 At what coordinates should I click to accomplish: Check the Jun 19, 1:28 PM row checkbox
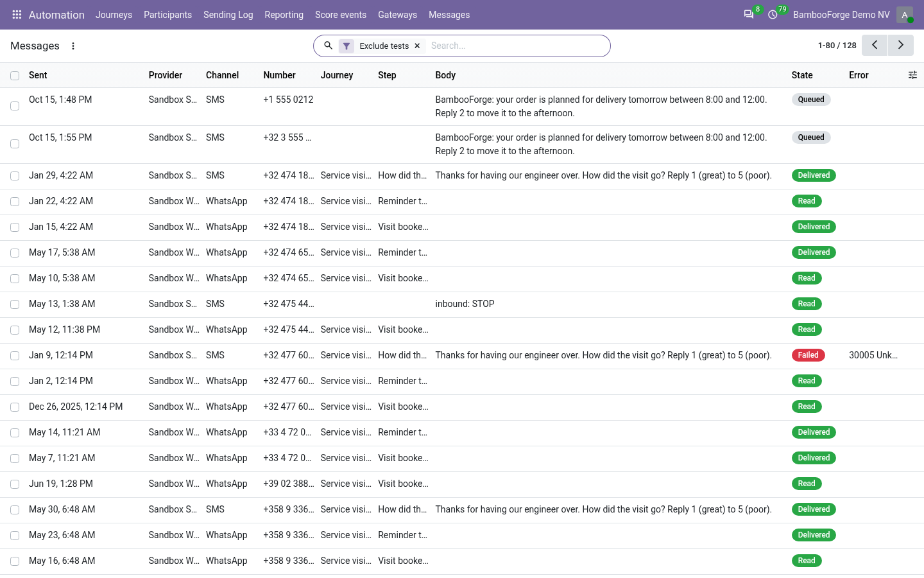coord(15,484)
